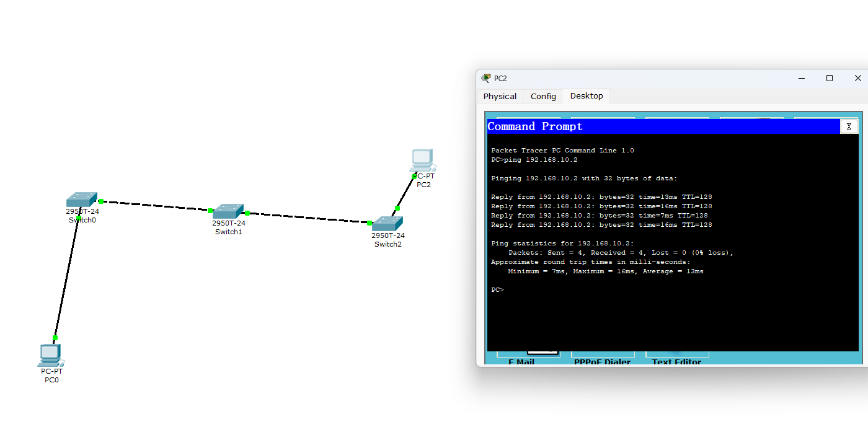Viewport: 868px width, 422px height.
Task: Click 'Approximate round trip times' line
Action: (x=590, y=262)
